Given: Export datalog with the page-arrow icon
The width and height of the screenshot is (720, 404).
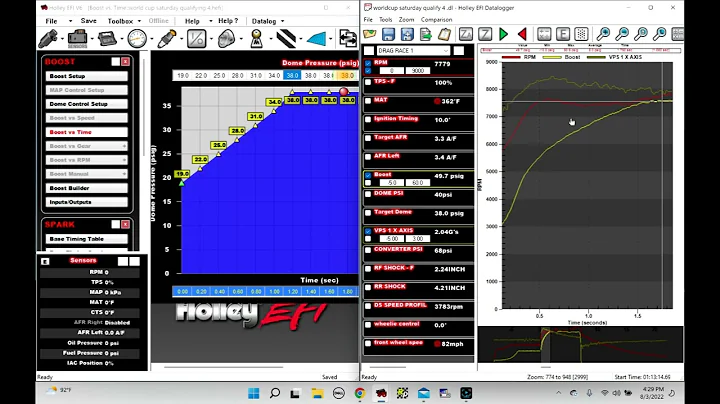Looking at the screenshot, I should pos(426,34).
